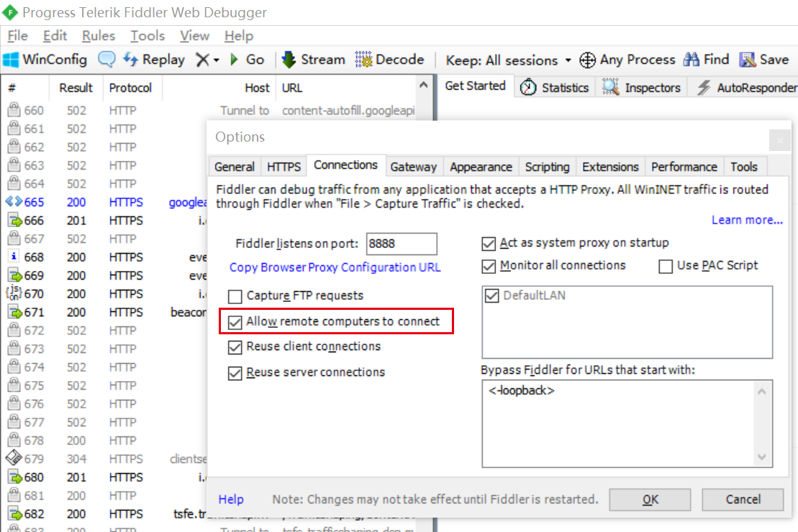Screen dimensions: 798x532
Task: Toggle Allow remote computers to connect
Action: 235,322
